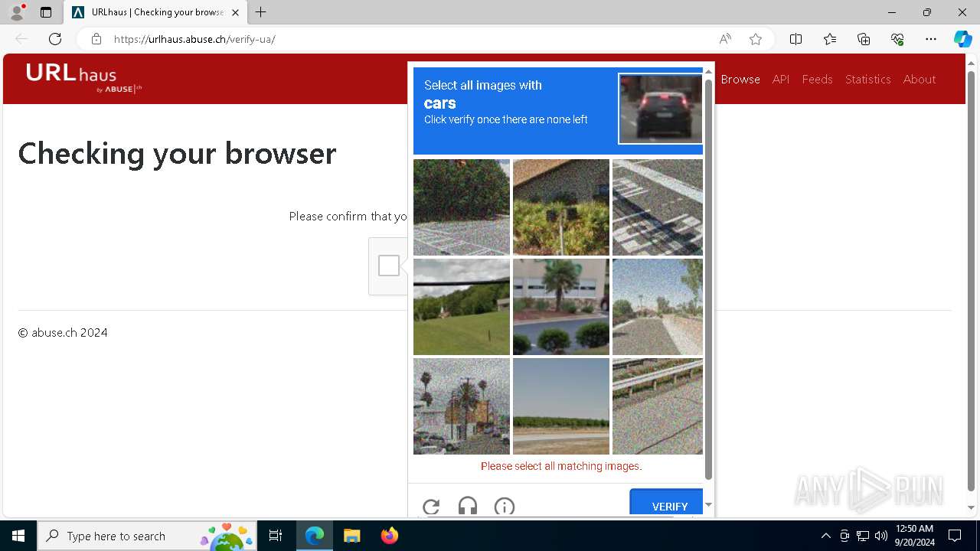This screenshot has height=551, width=980.
Task: Open Task View on the taskbar
Action: [276, 536]
